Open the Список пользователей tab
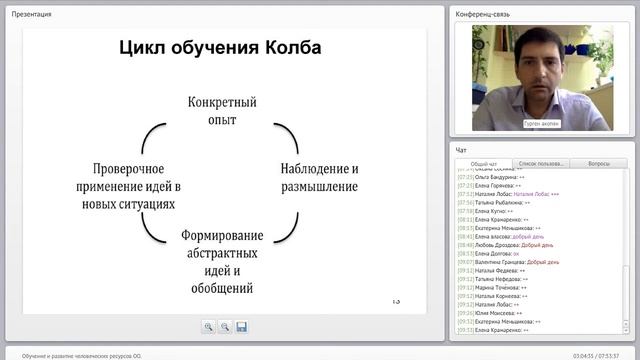640x360 pixels. (541, 164)
